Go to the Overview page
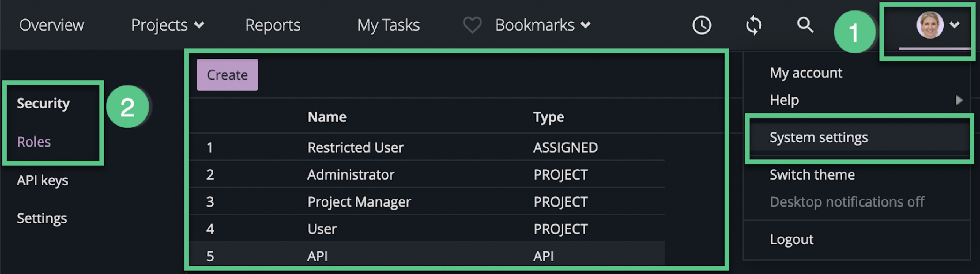 52,25
